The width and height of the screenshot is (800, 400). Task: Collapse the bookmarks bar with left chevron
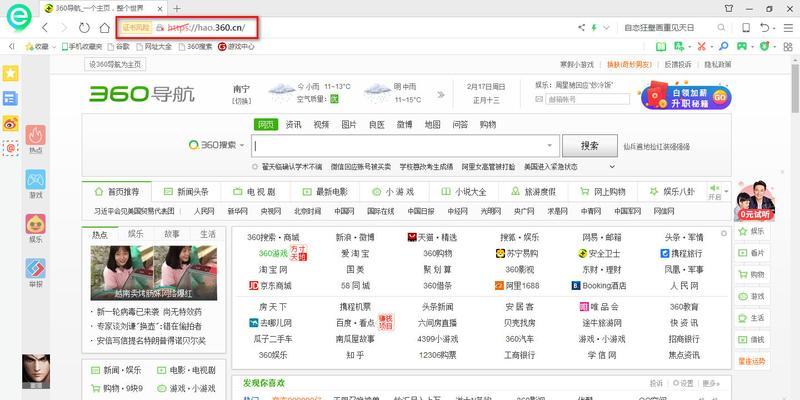(x=12, y=46)
